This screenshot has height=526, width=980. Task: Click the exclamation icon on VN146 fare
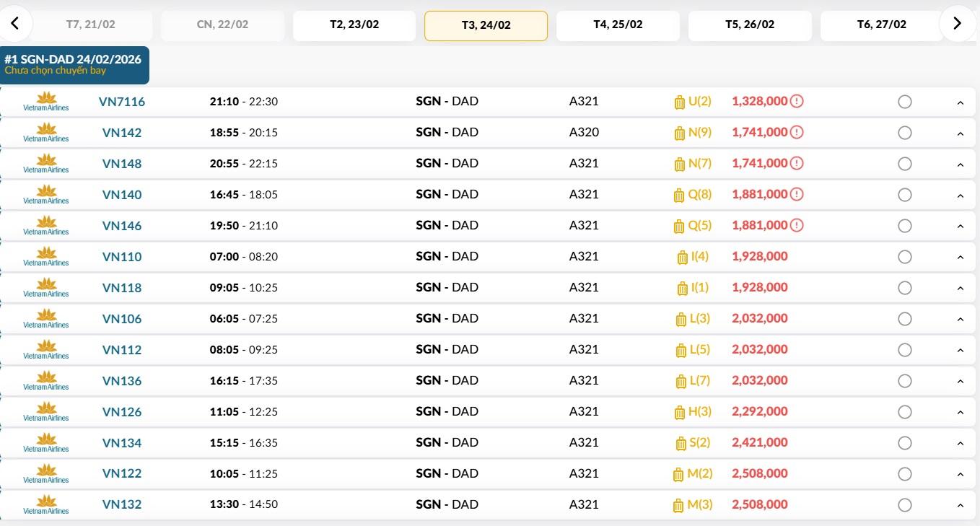coord(797,226)
